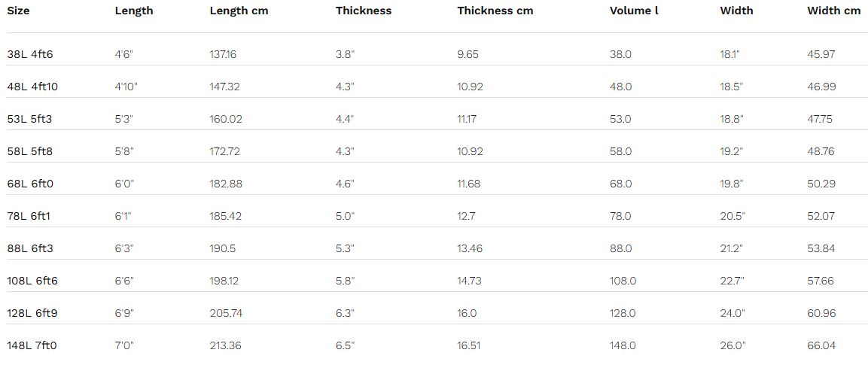The image size is (868, 371).
Task: Click the Width cm column header
Action: pyautogui.click(x=833, y=11)
